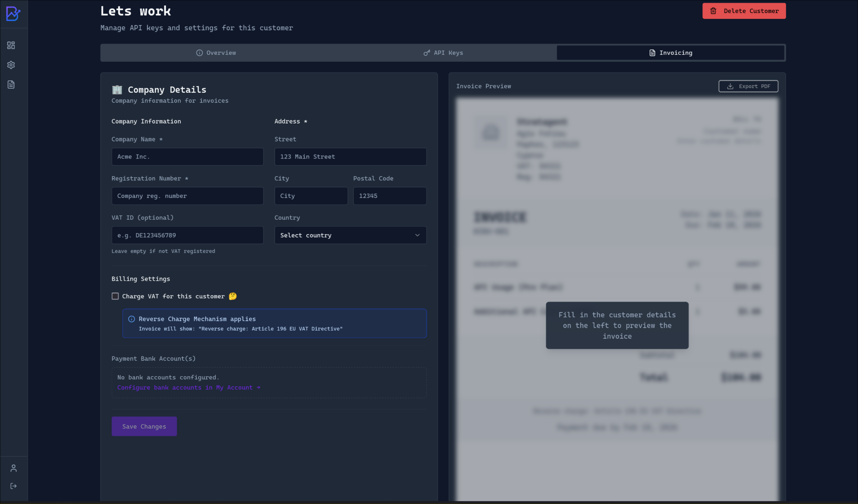This screenshot has height=504, width=858.
Task: Enable Charge VAT for this customer
Action: (115, 296)
